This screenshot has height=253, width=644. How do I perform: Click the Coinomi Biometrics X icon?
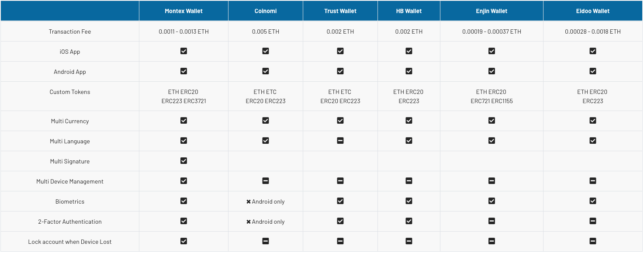[249, 202]
